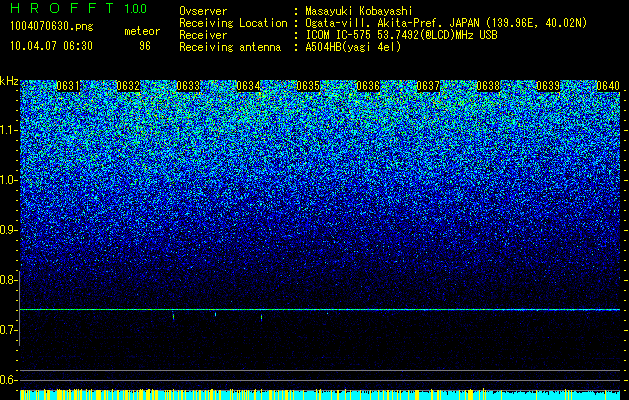Click the 0638 time marker
This screenshot has width=629, height=400.
pos(488,86)
